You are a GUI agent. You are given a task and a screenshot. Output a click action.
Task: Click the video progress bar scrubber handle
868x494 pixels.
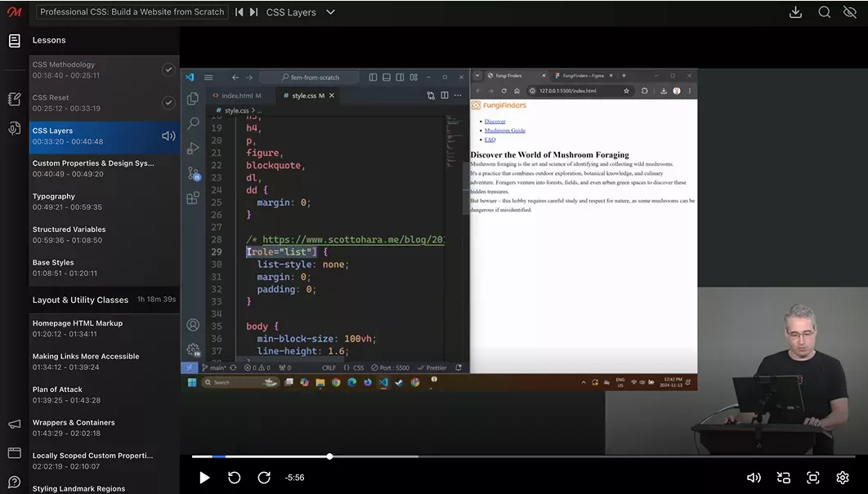point(329,456)
